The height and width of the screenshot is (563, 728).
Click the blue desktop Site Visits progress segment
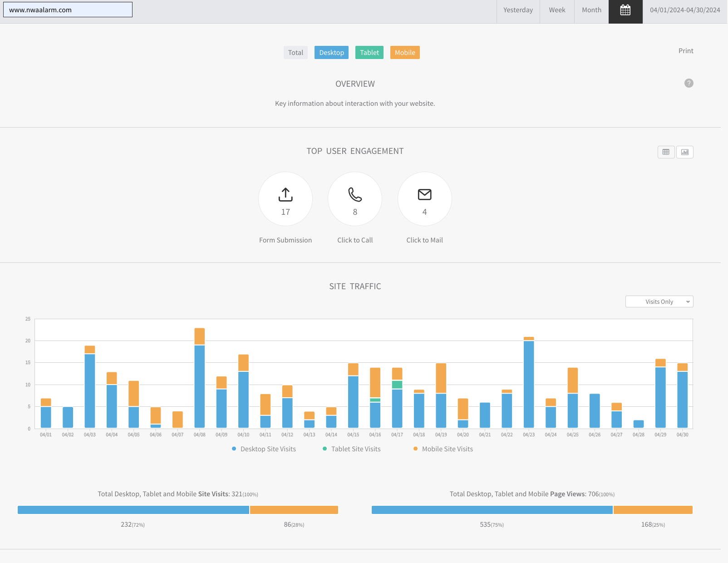[x=133, y=510]
